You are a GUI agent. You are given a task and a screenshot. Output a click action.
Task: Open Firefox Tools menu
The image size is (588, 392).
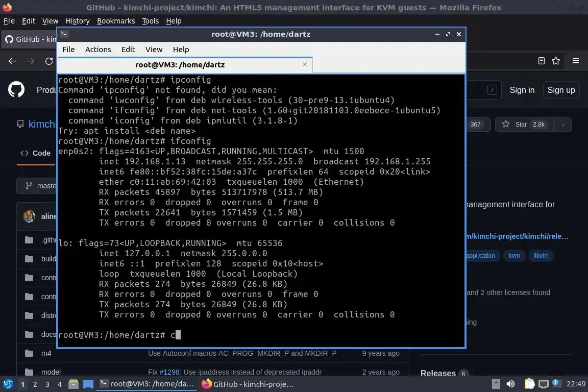pyautogui.click(x=151, y=21)
